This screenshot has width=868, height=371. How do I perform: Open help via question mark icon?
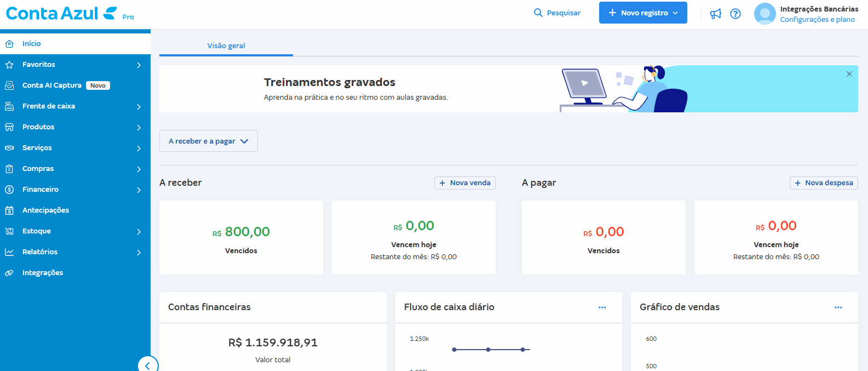click(735, 14)
